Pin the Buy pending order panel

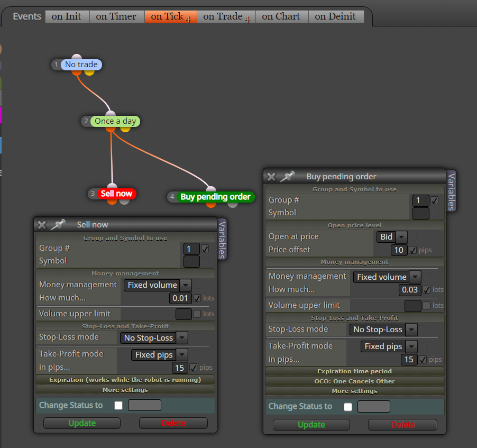click(288, 177)
